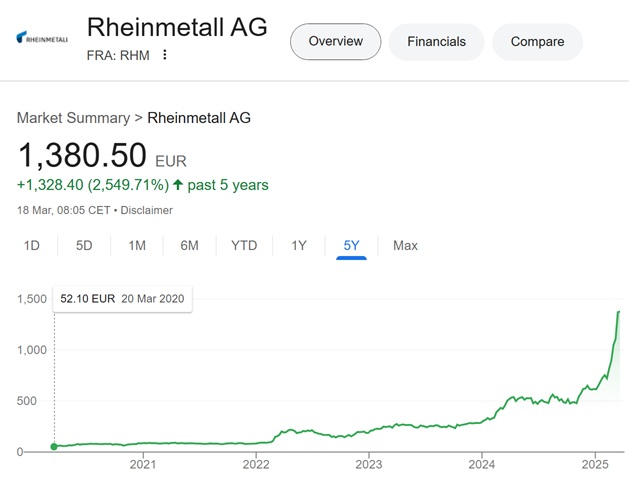Switch chart range to 1Y
The width and height of the screenshot is (629, 481).
pyautogui.click(x=299, y=245)
